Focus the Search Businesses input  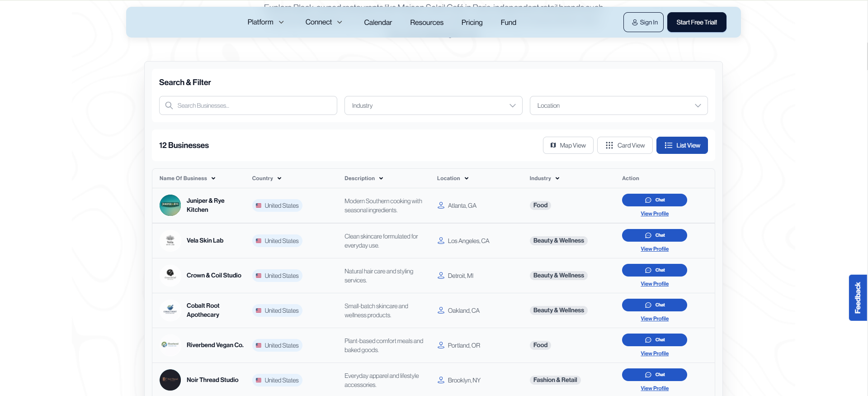click(x=248, y=105)
